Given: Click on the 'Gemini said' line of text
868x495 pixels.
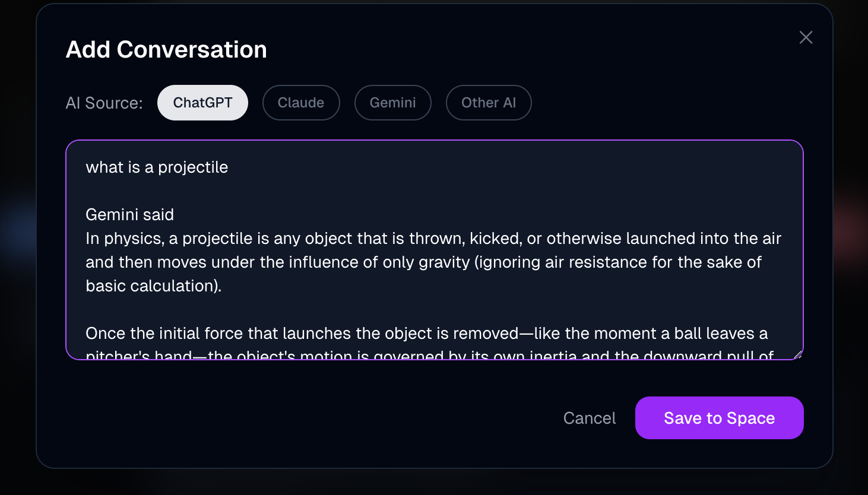Looking at the screenshot, I should pos(129,215).
